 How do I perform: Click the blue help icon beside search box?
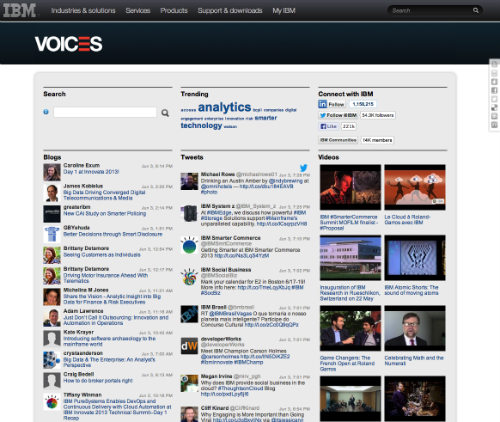[46, 112]
